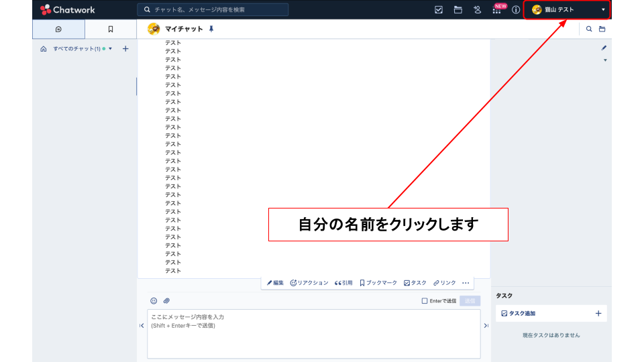The height and width of the screenshot is (362, 644).
Task: Click the chat search field in header
Action: [213, 10]
